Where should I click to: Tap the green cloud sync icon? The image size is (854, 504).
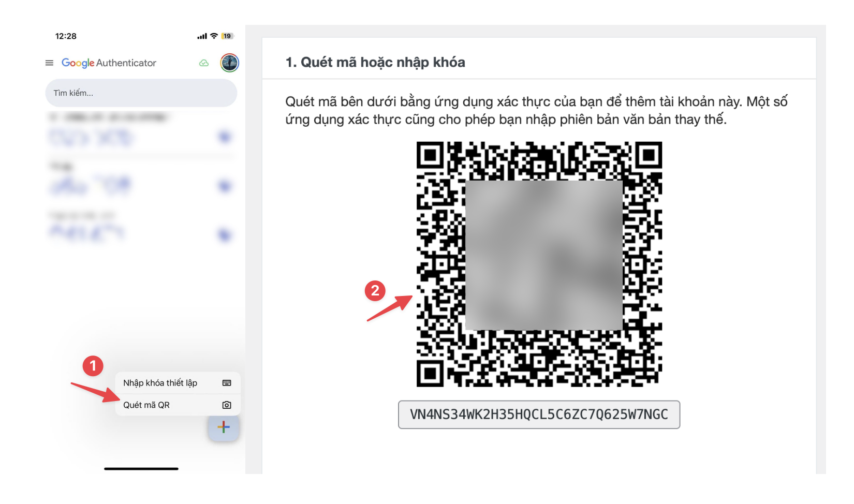tap(204, 63)
